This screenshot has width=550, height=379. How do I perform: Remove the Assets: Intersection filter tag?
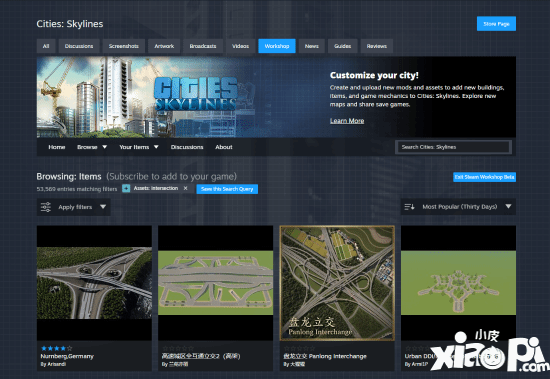[x=186, y=188]
